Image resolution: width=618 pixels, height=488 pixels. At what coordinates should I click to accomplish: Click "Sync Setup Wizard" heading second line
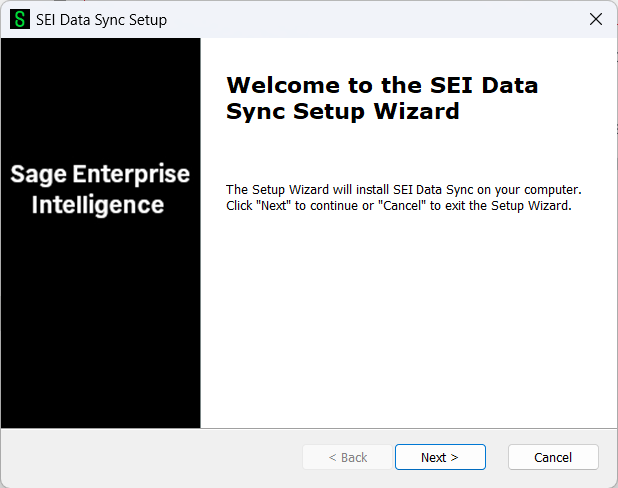point(343,111)
